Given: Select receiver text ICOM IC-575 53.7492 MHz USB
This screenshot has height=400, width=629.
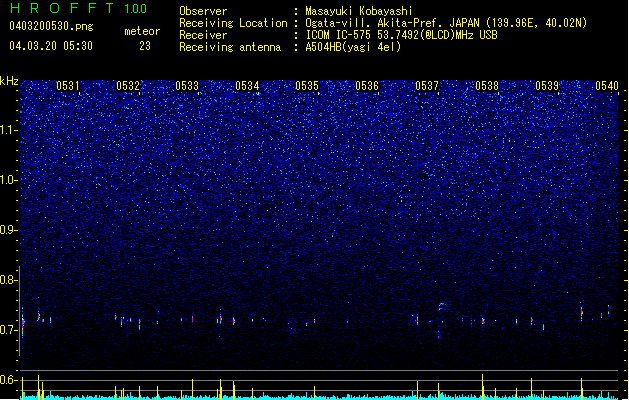Looking at the screenshot, I should (402, 35).
